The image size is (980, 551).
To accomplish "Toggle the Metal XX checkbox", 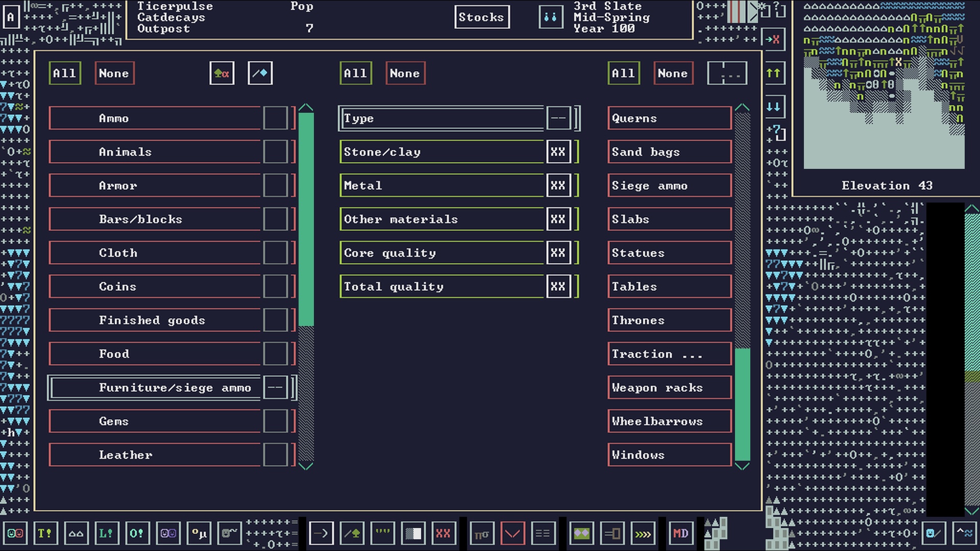I will pos(558,186).
